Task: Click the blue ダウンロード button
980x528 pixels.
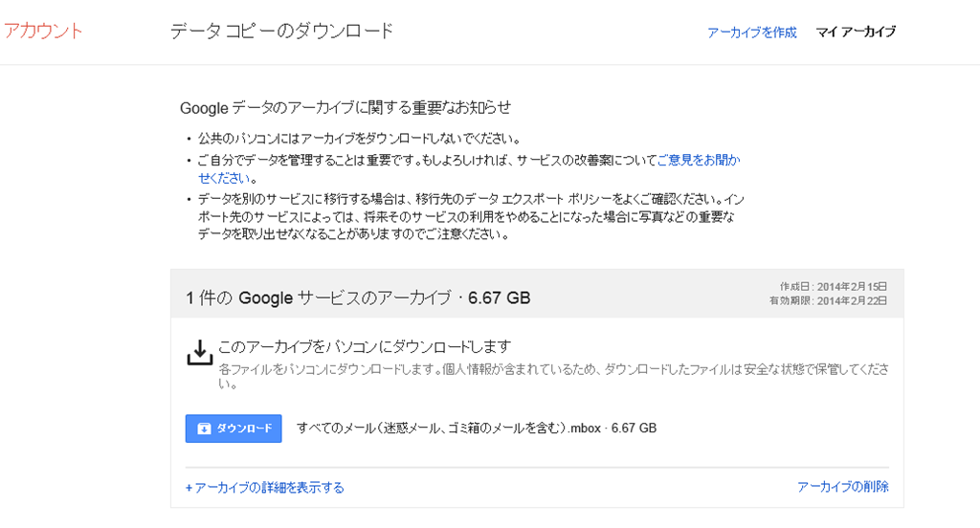Action: pos(234,429)
